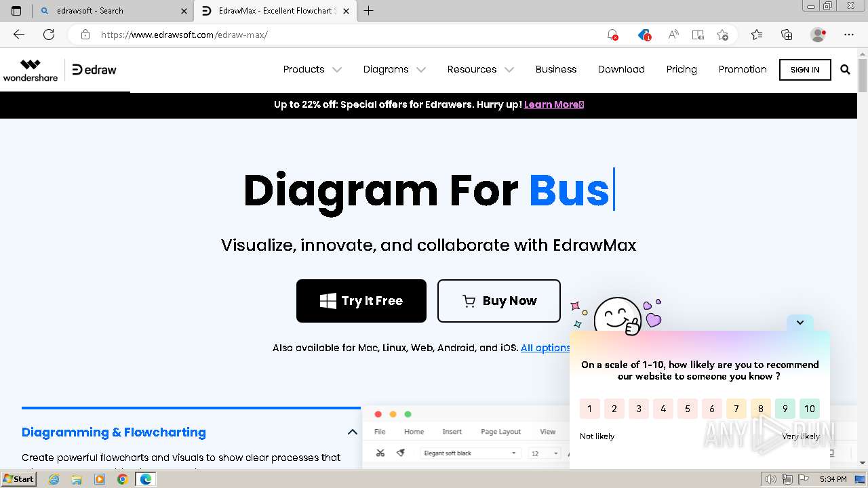Open Google Chrome from taskbar
The width and height of the screenshot is (868, 488).
pyautogui.click(x=122, y=479)
